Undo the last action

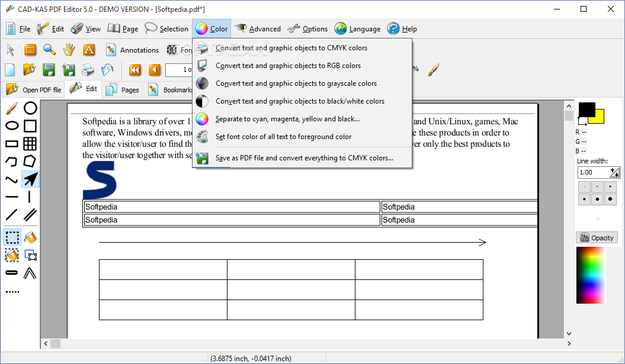tap(107, 70)
